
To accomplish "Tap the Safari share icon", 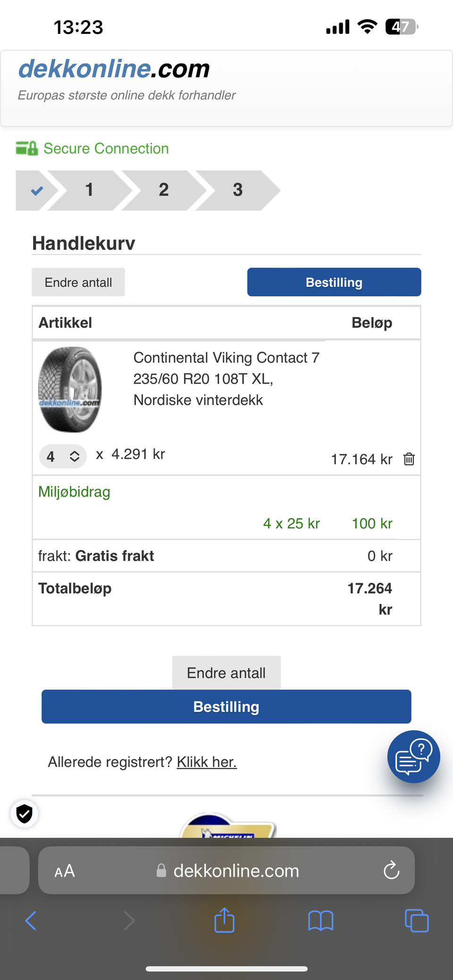I will click(225, 920).
